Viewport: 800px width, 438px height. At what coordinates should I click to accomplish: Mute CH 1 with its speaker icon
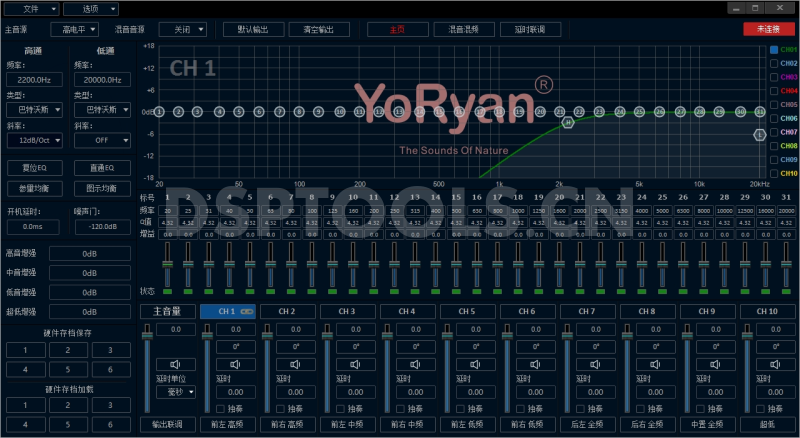point(236,364)
